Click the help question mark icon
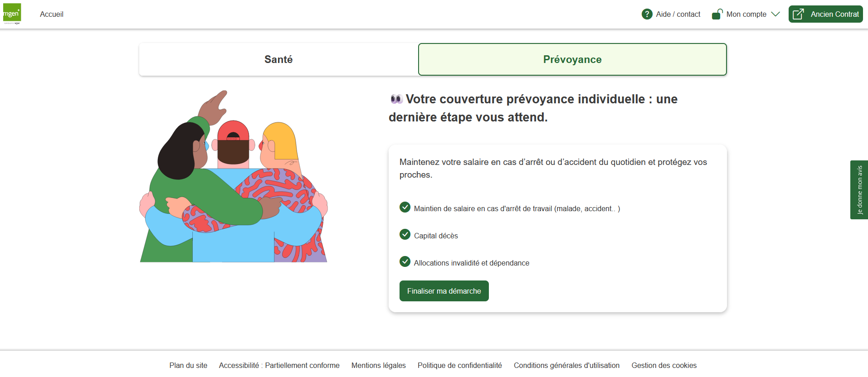 [x=647, y=14]
